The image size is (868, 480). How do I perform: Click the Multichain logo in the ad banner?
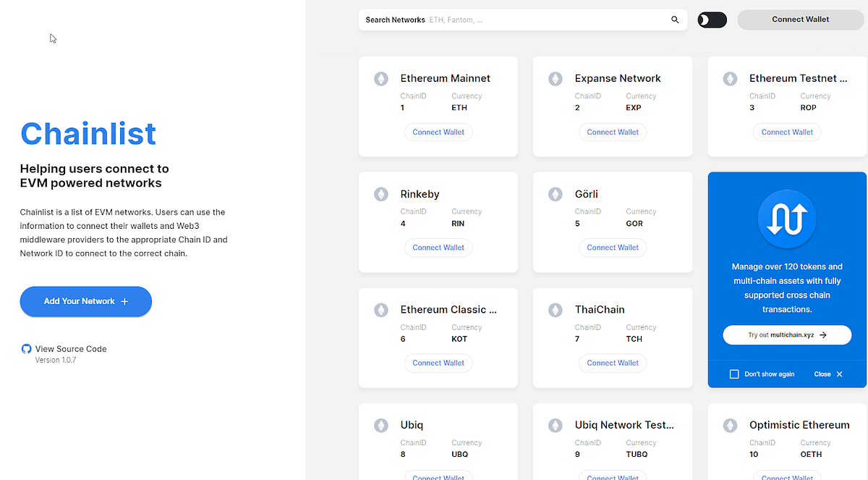[786, 219]
